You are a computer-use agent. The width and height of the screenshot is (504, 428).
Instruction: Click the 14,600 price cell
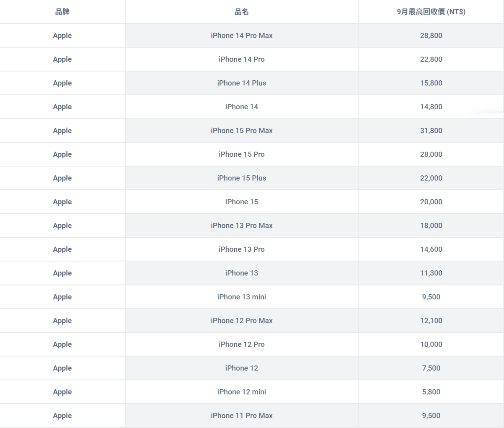(431, 249)
